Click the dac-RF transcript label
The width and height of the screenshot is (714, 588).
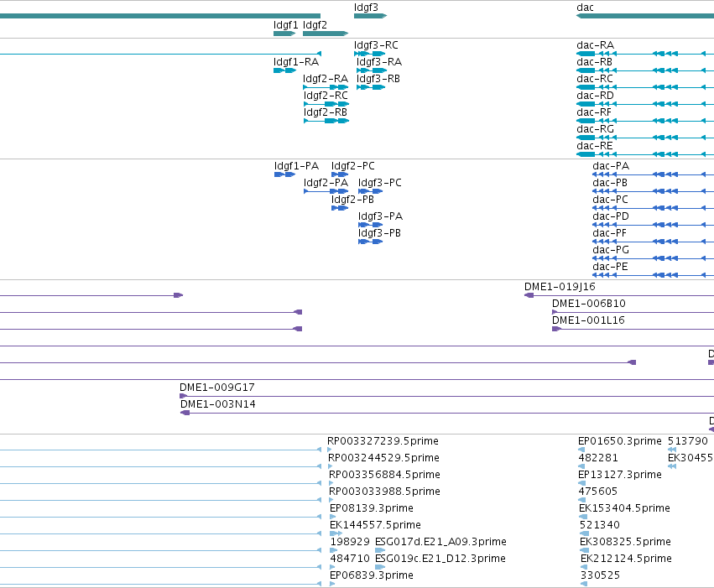pos(594,112)
